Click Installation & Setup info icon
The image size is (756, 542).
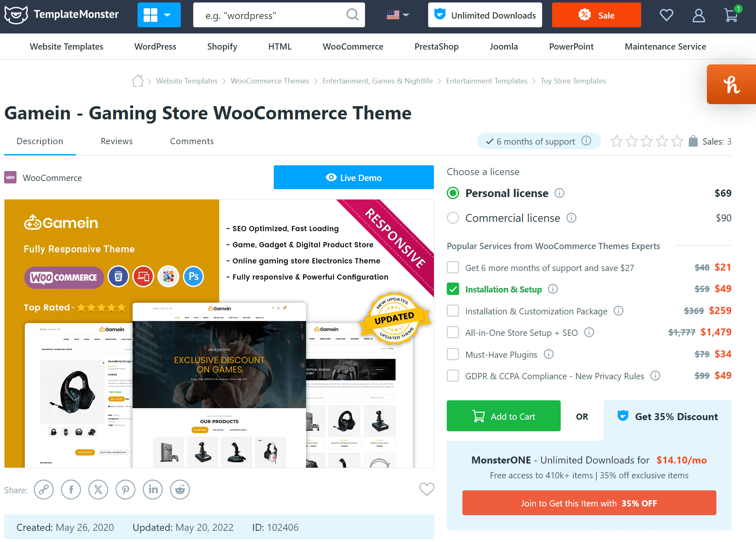(x=552, y=289)
